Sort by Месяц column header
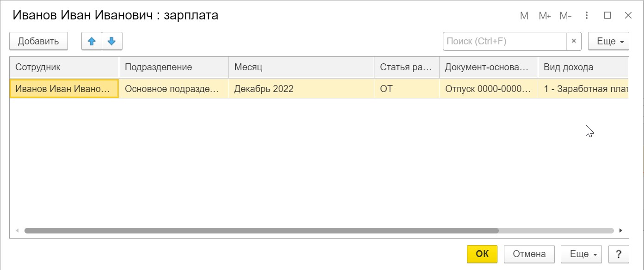Screen dimensions: 644x270 tap(301, 67)
